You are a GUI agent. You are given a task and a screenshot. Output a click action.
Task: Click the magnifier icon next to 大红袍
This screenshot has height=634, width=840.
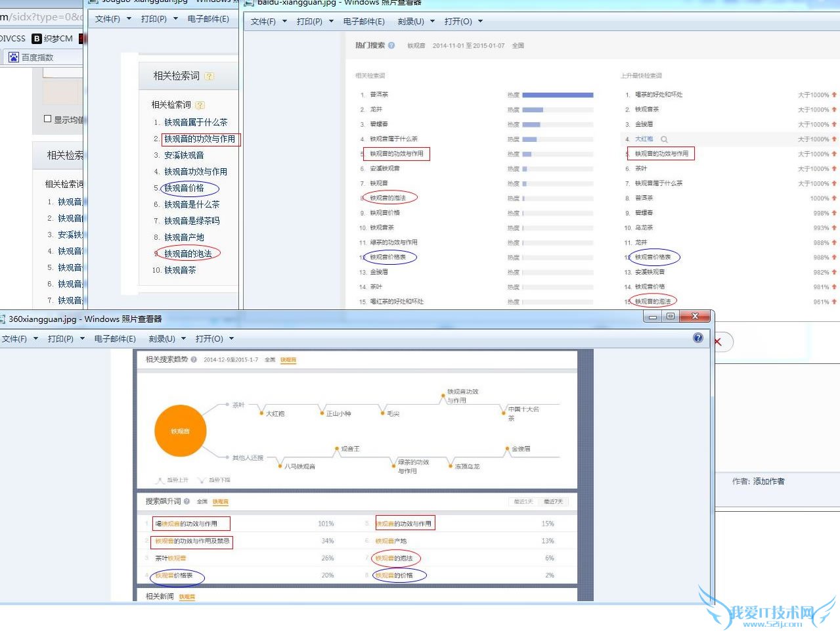664,139
